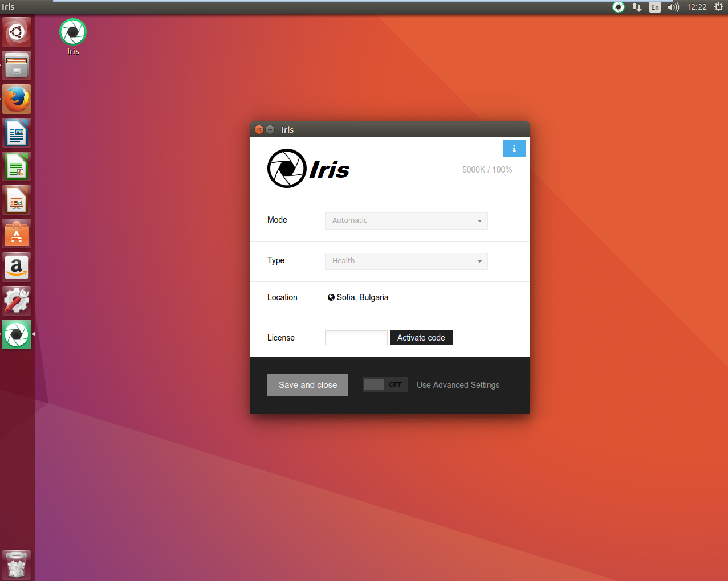The height and width of the screenshot is (581, 728).
Task: Open the Mode dropdown showing Automatic
Action: [x=406, y=220]
